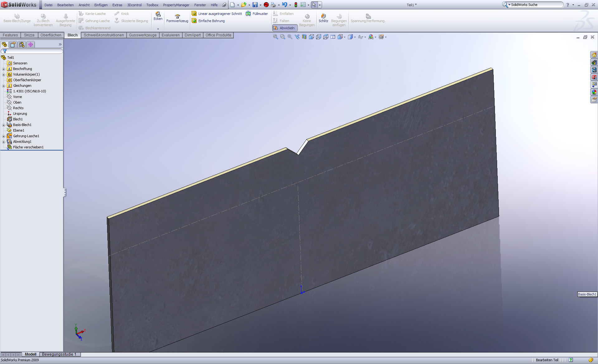Click the Formwerkzeug tool icon

[177, 16]
